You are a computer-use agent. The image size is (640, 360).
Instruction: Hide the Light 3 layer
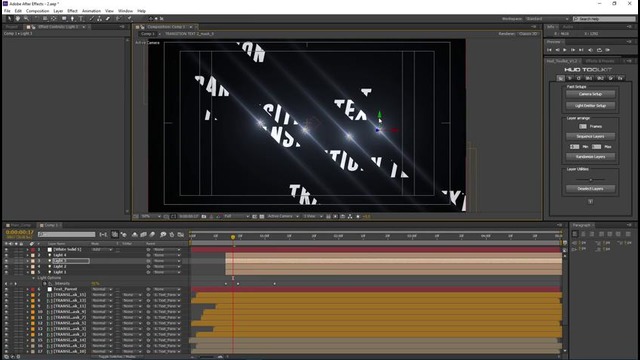coord(6,261)
